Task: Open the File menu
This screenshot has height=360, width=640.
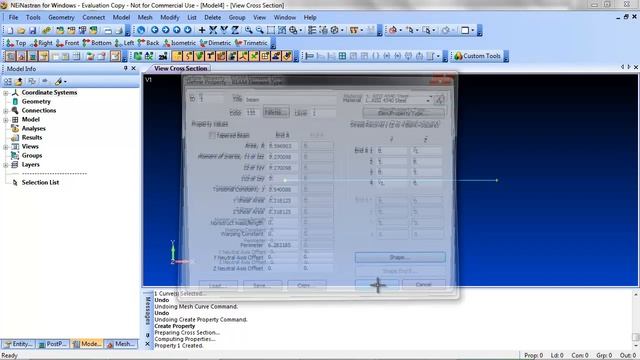Action: point(13,18)
